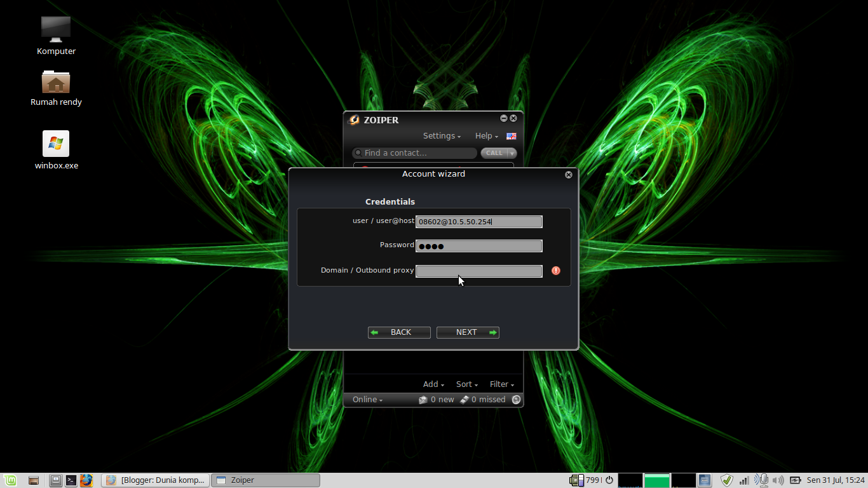The width and height of the screenshot is (868, 488).
Task: Click the CALL button
Action: [x=494, y=153]
